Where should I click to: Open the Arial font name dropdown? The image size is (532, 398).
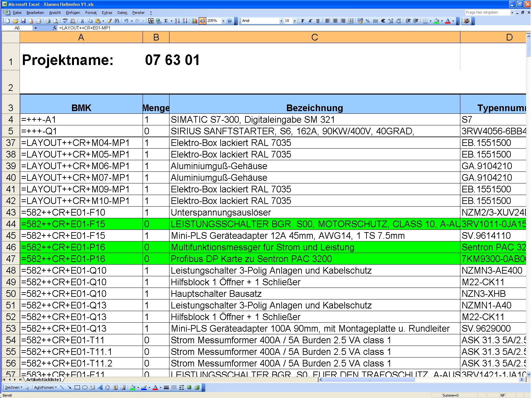point(281,21)
